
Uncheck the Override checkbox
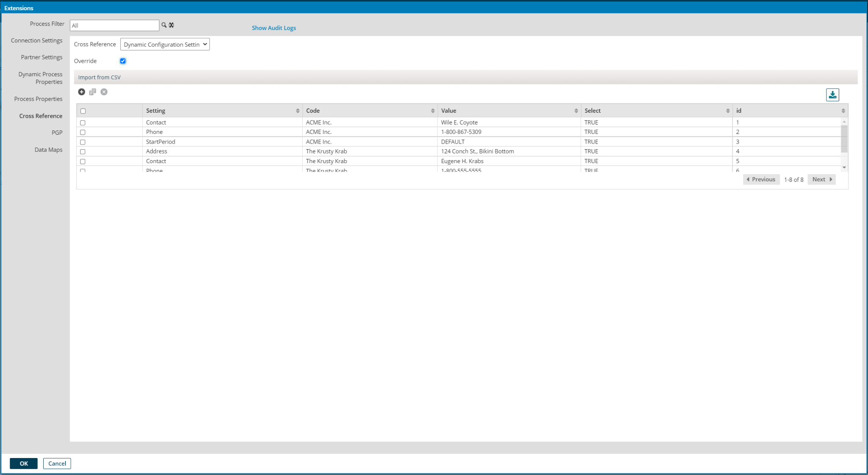pyautogui.click(x=123, y=61)
